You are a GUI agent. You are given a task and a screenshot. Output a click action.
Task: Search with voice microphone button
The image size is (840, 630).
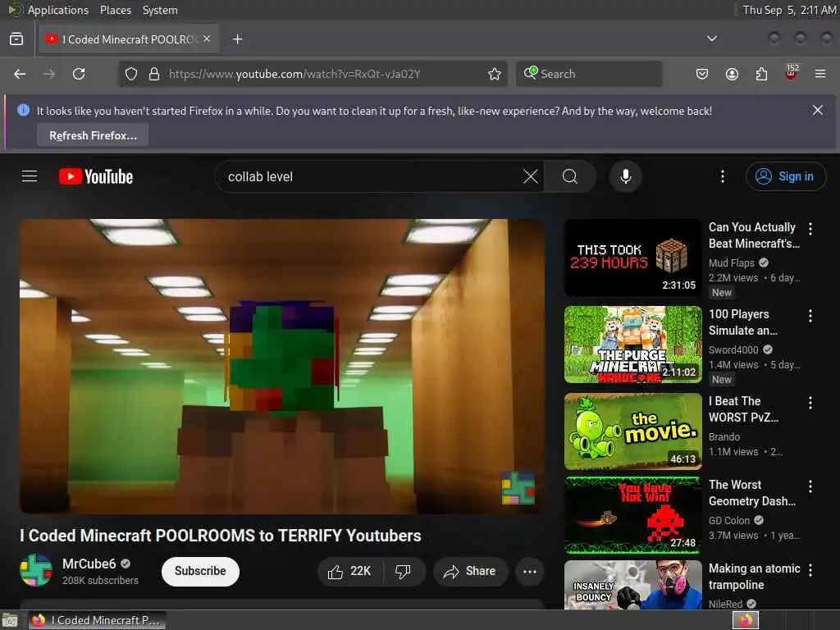coord(625,176)
